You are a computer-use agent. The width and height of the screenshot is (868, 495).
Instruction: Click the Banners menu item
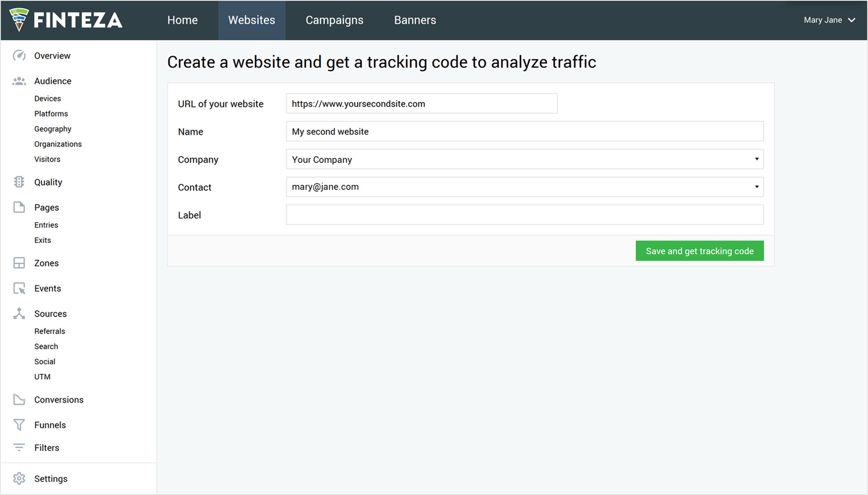click(415, 20)
